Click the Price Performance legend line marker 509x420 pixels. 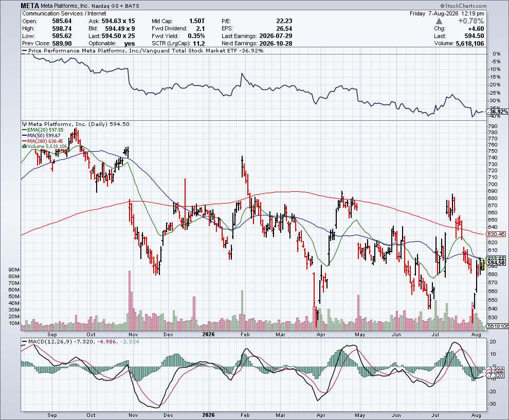[24, 50]
